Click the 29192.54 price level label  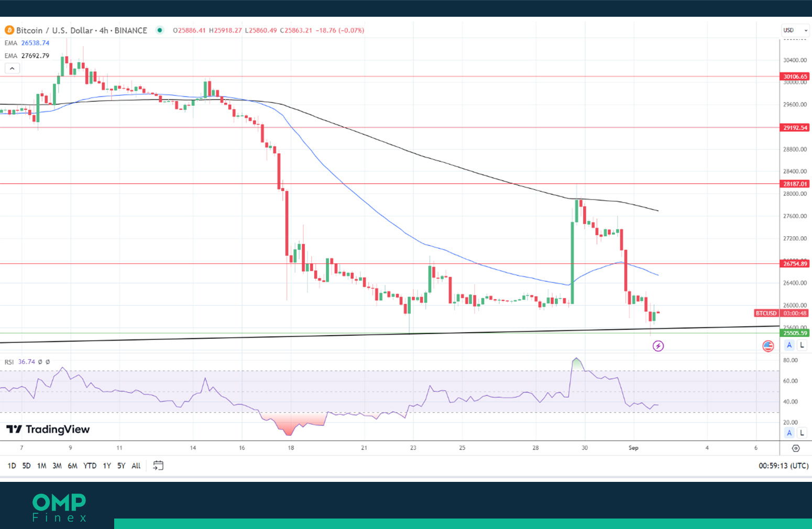795,128
